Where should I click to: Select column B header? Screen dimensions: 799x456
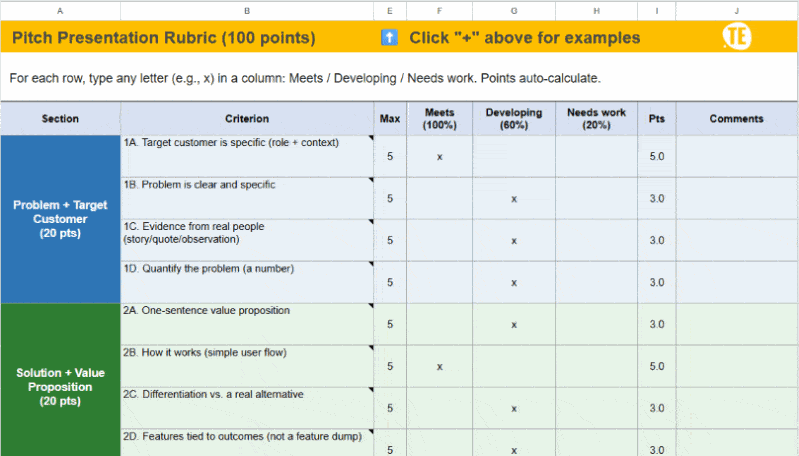[x=247, y=10]
